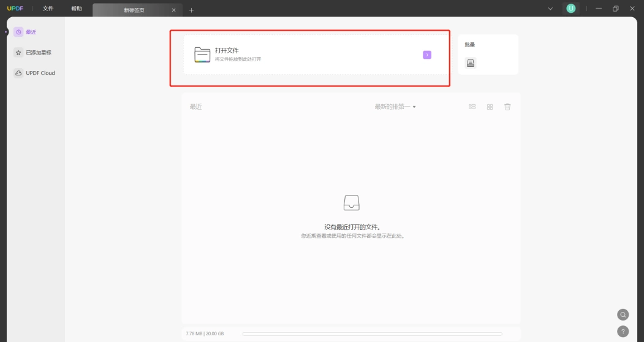Viewport: 644px width, 342px height.
Task: Switch recent files to grid view
Action: [490, 107]
